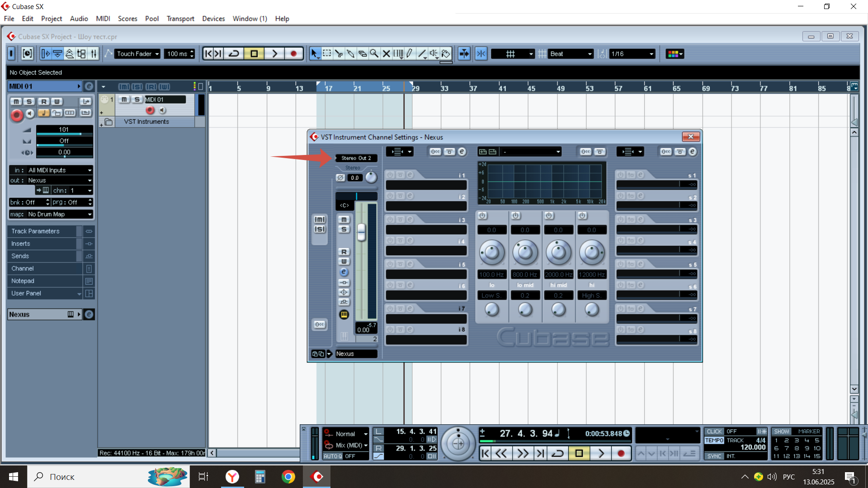Click the Stereo Out 2 output routing field
The height and width of the screenshot is (488, 868).
[356, 158]
